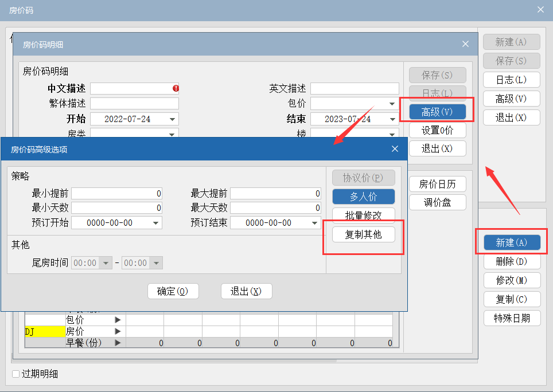The height and width of the screenshot is (392, 553).
Task: Click the 繁体描述 input field
Action: [x=134, y=104]
